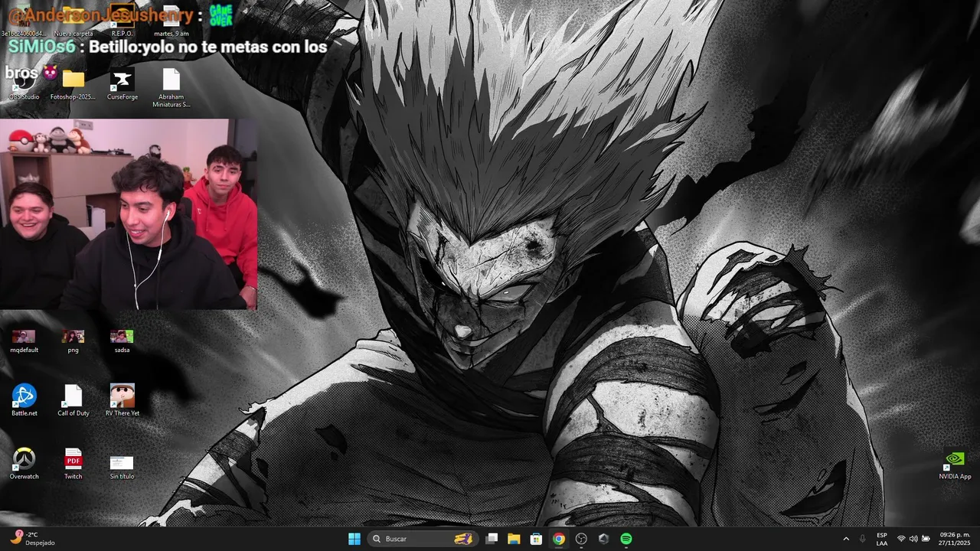This screenshot has width=980, height=551.
Task: Open the Fotoshop-2025 folder
Action: coord(73,84)
